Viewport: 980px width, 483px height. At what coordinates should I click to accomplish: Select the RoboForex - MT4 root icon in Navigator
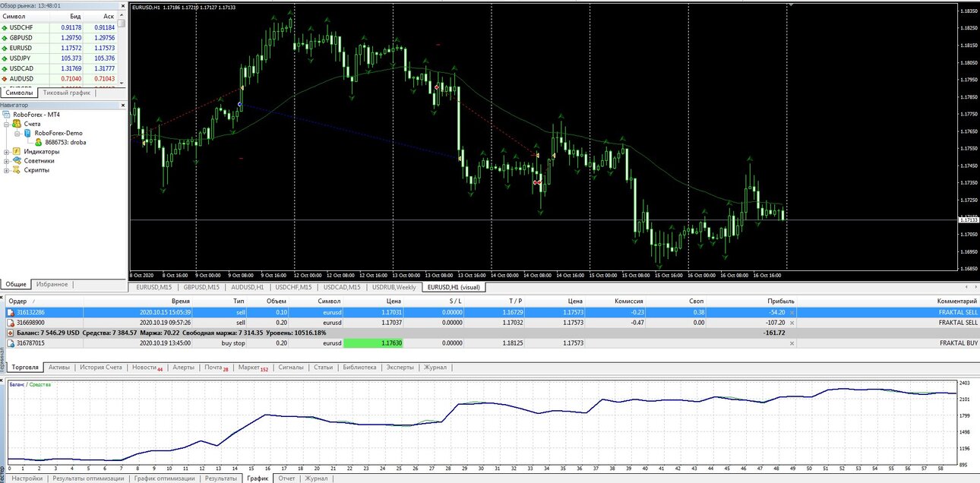[x=8, y=114]
